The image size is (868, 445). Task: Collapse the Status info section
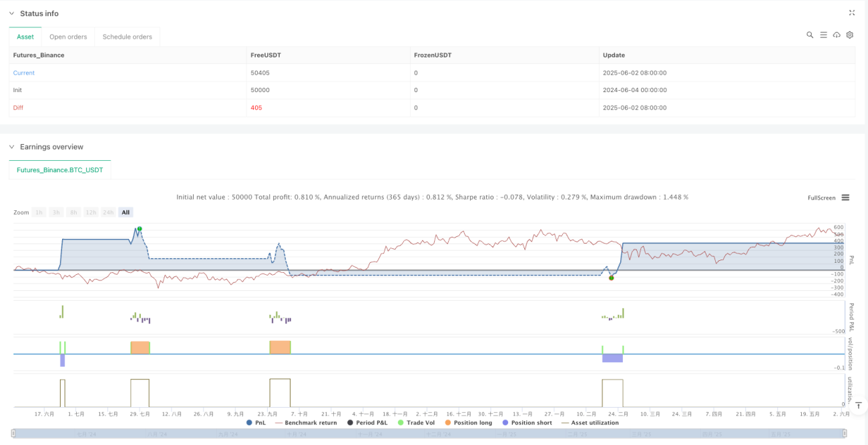[x=11, y=13]
